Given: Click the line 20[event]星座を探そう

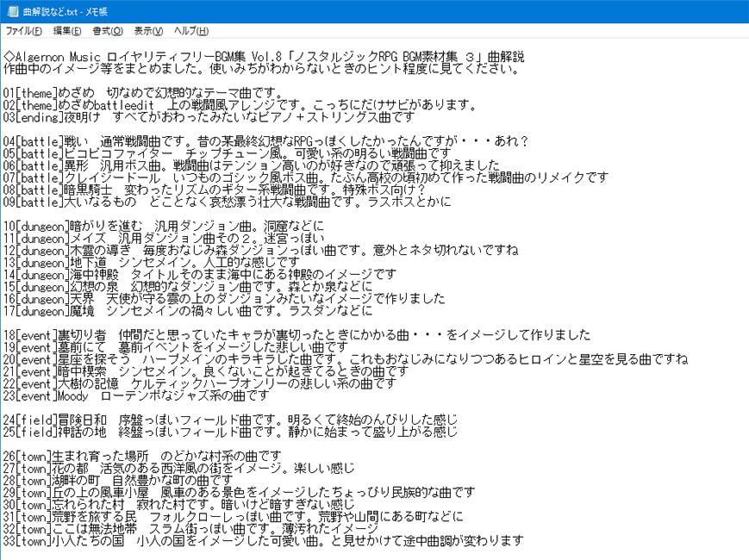Looking at the screenshot, I should click(x=346, y=359).
